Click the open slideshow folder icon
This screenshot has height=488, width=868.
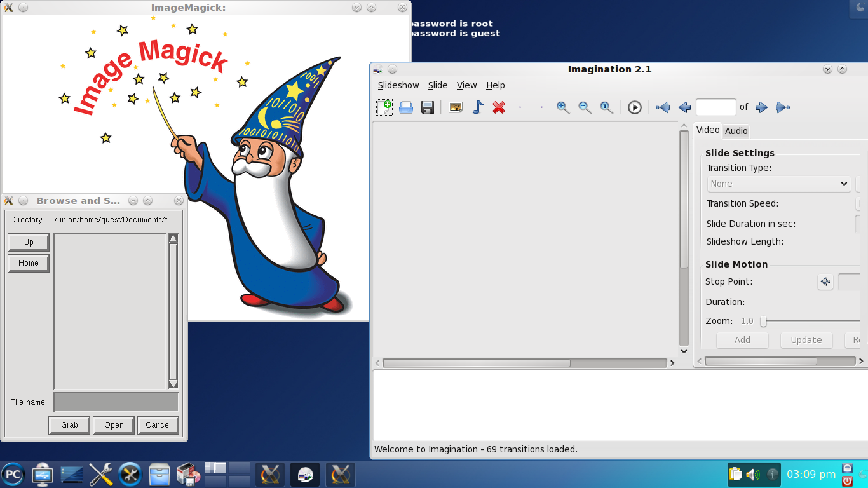(406, 107)
